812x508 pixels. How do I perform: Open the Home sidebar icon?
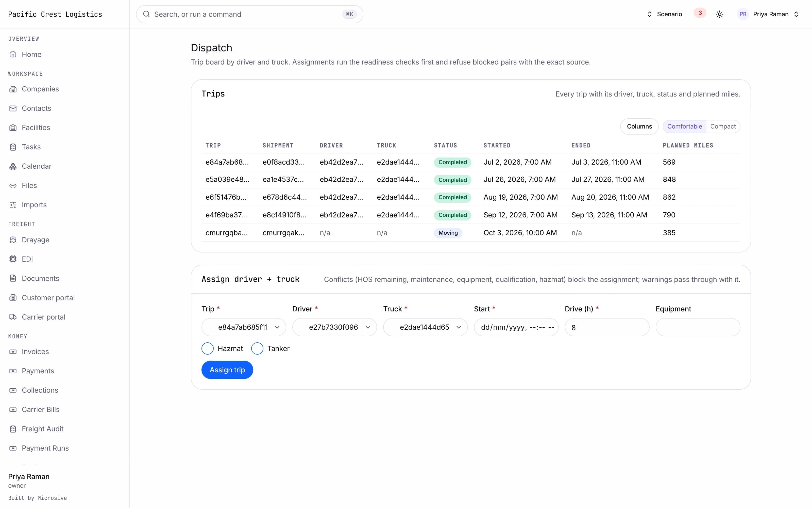13,54
